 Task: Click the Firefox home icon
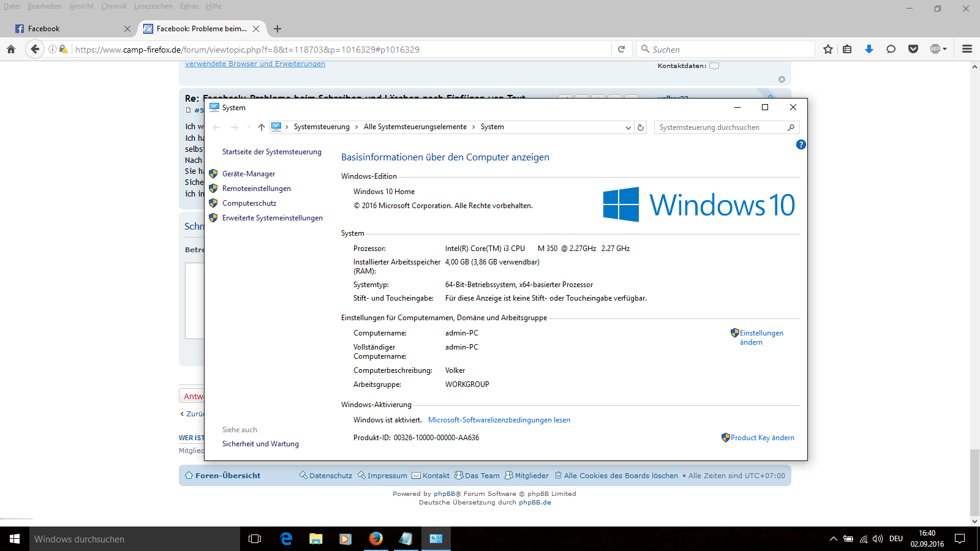coord(11,50)
